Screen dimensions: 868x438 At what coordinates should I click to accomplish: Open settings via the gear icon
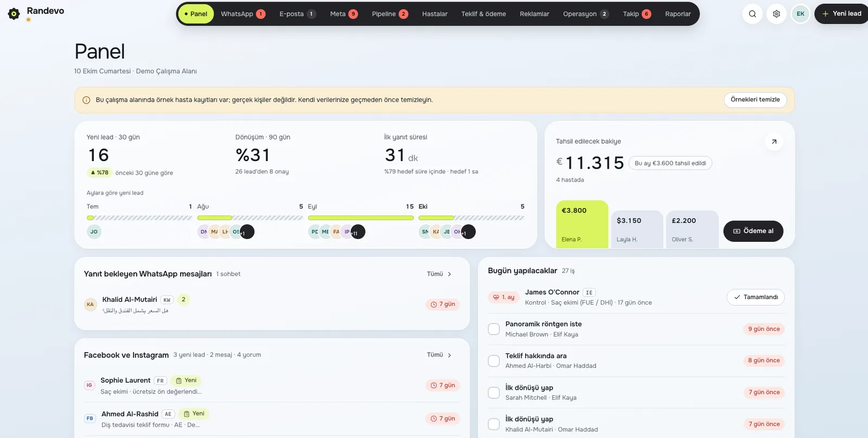point(777,14)
